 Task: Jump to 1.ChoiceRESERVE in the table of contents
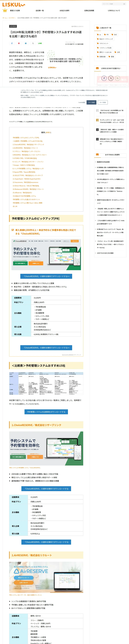(x=28, y=144)
